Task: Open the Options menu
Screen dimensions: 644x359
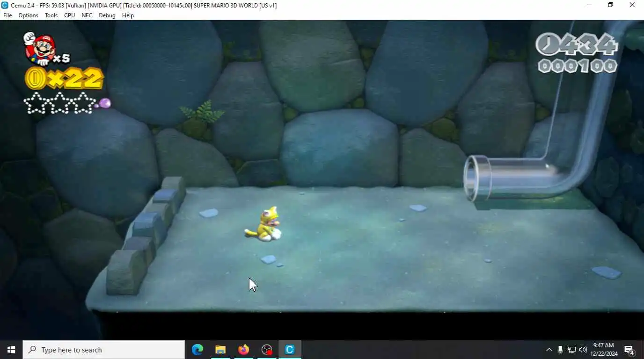Action: pos(28,15)
